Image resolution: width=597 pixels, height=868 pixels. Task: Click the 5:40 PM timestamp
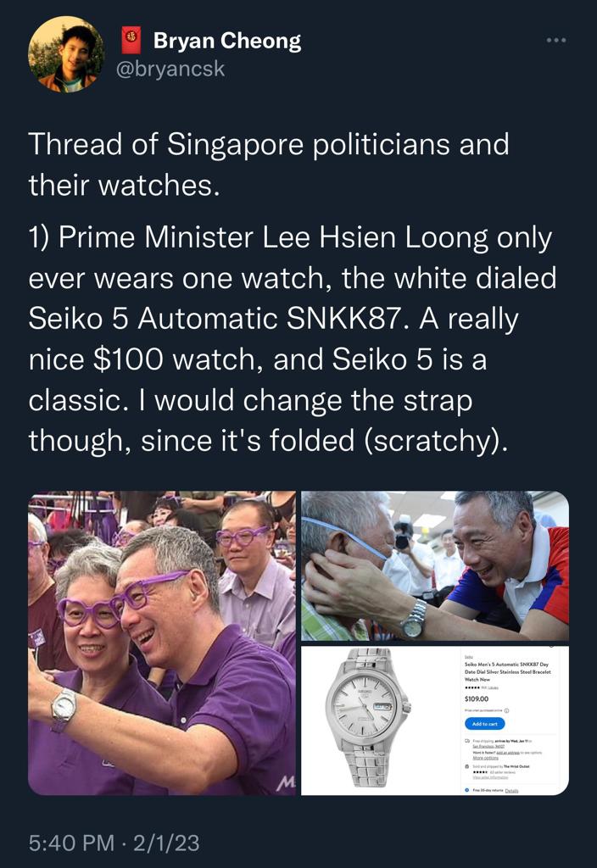(x=71, y=843)
